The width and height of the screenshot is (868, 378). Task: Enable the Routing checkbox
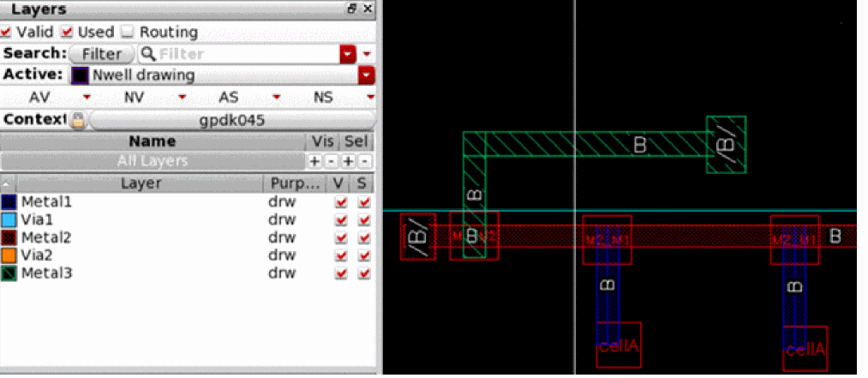pyautogui.click(x=128, y=32)
